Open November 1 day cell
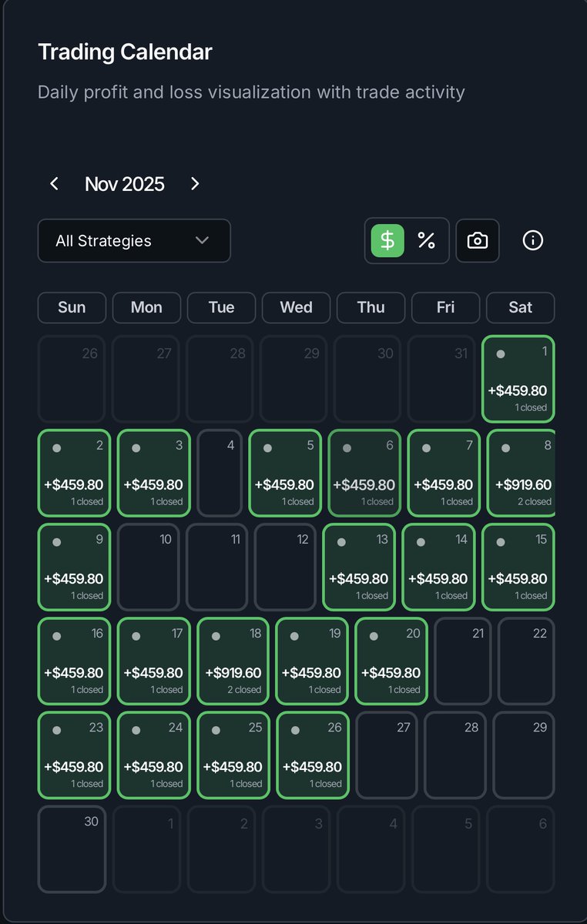 pos(518,379)
